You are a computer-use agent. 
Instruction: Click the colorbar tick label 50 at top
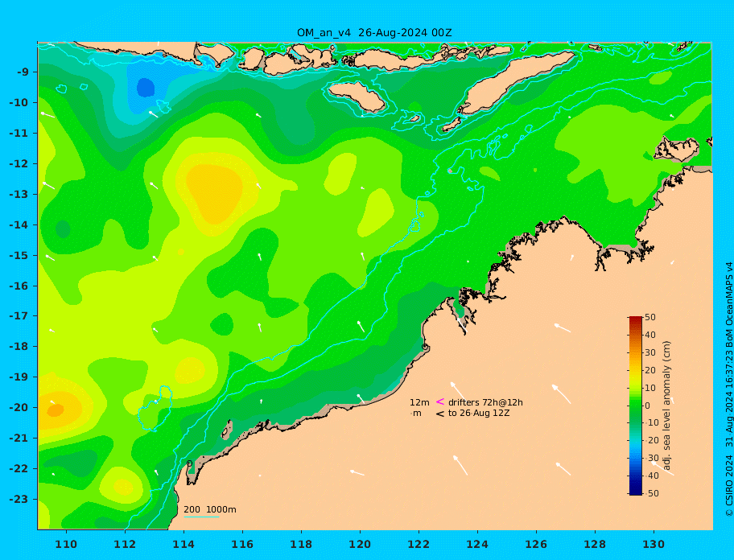(650, 317)
